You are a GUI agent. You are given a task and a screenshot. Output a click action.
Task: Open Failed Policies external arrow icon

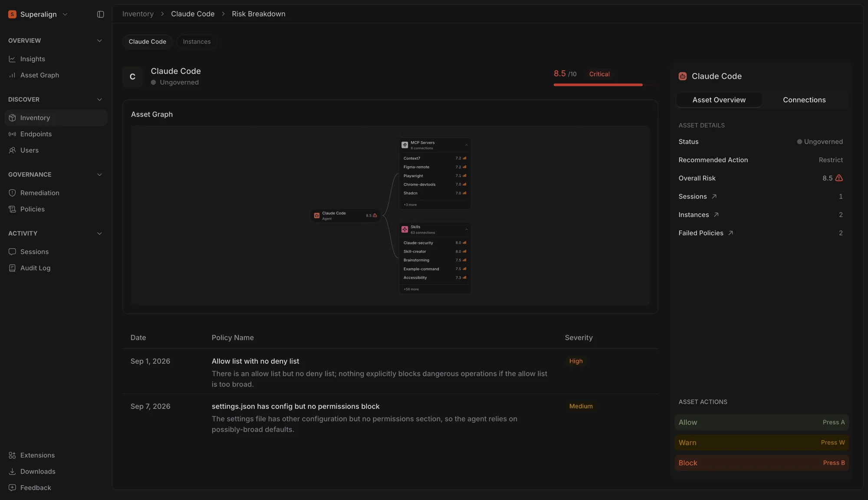pos(730,233)
